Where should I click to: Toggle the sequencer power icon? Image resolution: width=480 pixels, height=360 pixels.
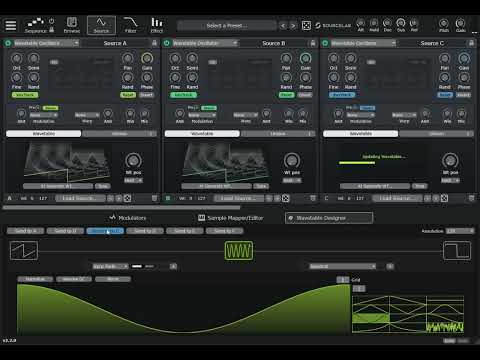tap(52, 21)
